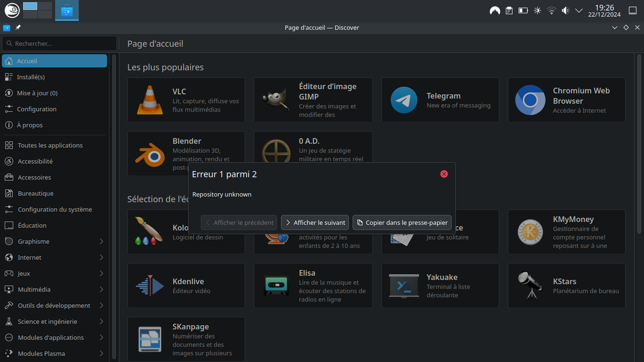Open Accessibilité category
644x362 pixels.
[54, 161]
